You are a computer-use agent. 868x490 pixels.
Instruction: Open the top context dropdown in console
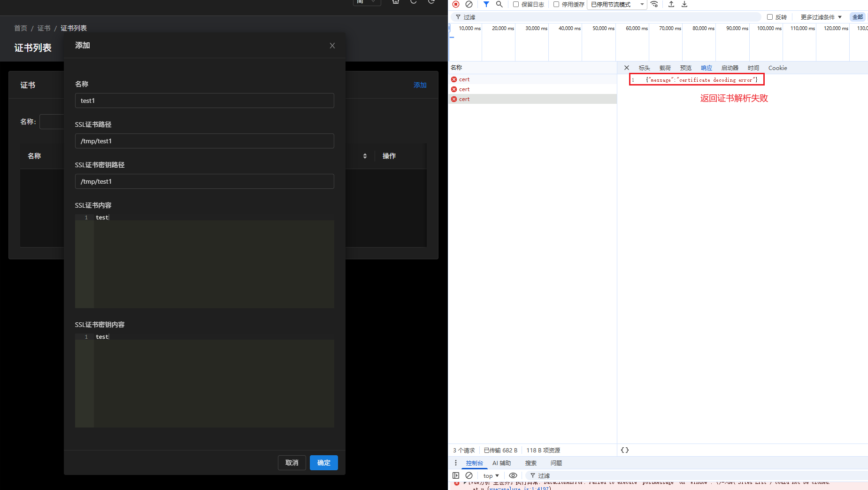click(x=491, y=476)
